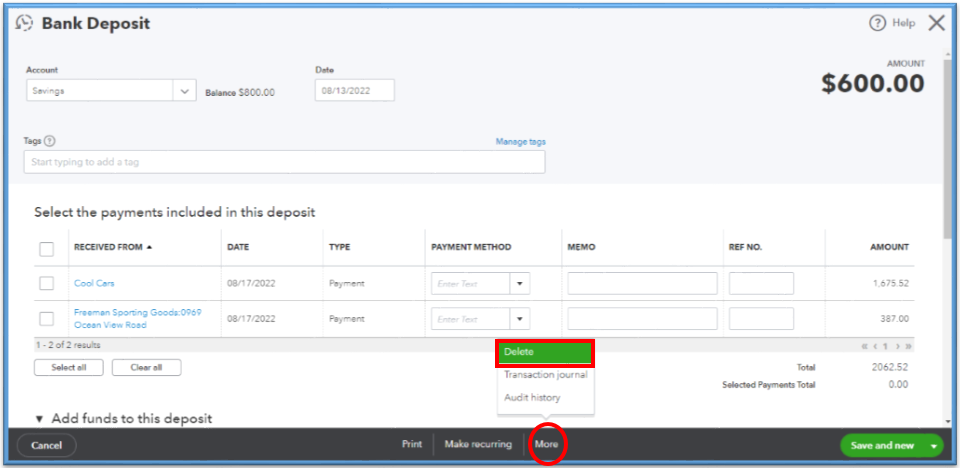Click the 1 - 2 of 2 results text
Image resolution: width=960 pixels, height=468 pixels.
(x=68, y=345)
